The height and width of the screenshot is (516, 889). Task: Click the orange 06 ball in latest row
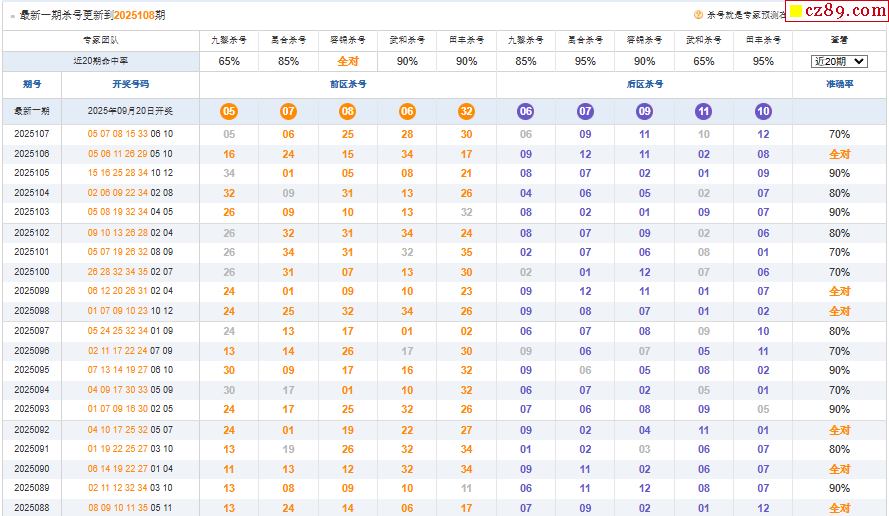click(x=407, y=111)
